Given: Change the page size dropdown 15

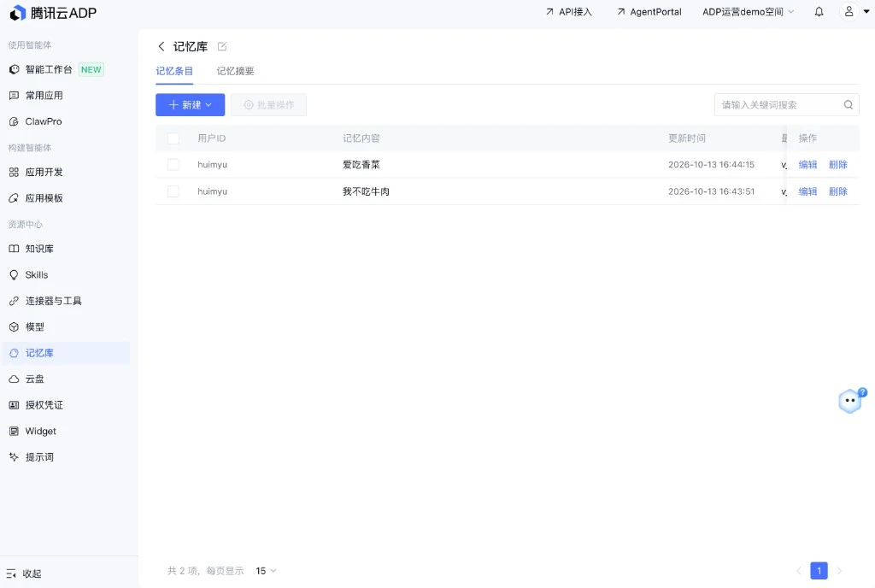Looking at the screenshot, I should tap(266, 571).
